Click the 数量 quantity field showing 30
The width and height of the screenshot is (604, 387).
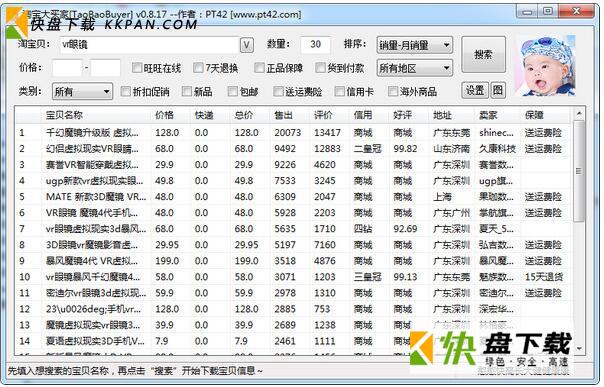click(x=315, y=45)
